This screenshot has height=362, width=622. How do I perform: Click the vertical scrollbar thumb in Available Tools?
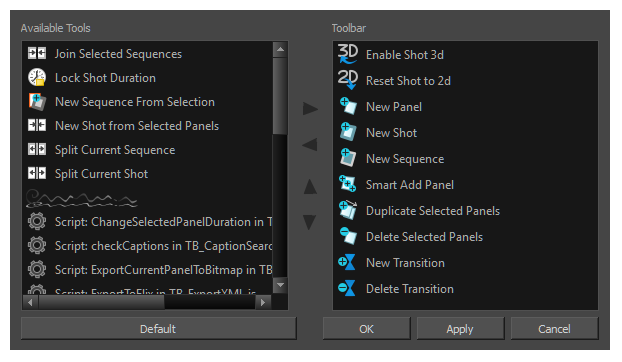[280, 96]
